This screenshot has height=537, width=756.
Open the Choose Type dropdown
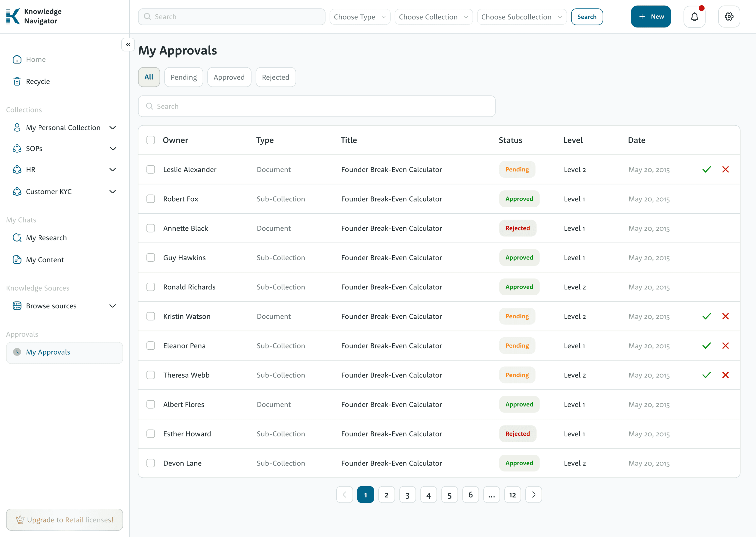click(360, 17)
